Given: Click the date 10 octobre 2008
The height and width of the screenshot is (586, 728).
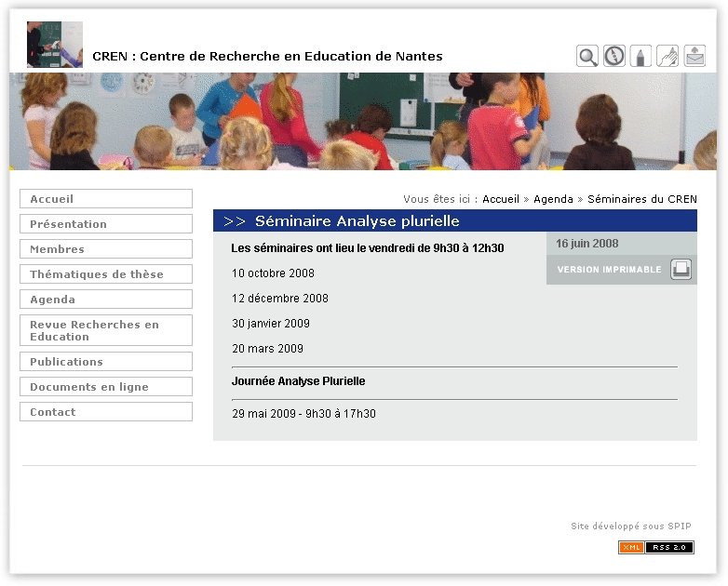Looking at the screenshot, I should (273, 273).
